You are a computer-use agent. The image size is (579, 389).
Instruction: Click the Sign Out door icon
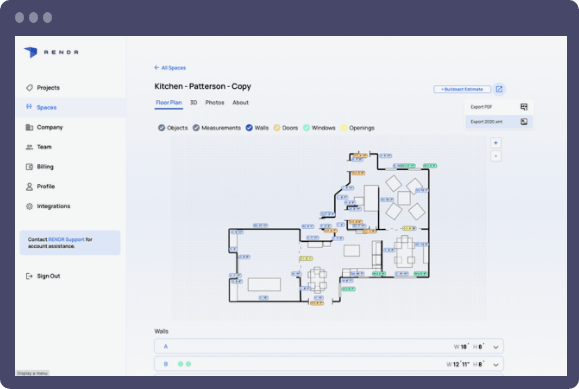29,276
